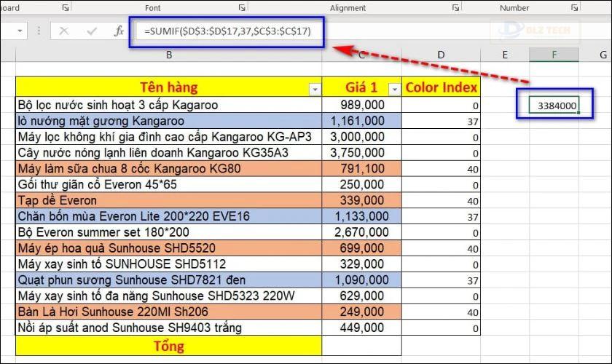Select column F header
612x364 pixels.
(x=554, y=55)
